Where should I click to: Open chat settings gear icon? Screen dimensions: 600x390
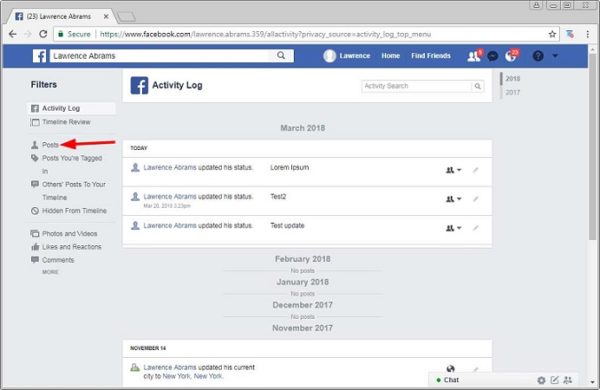pos(541,380)
